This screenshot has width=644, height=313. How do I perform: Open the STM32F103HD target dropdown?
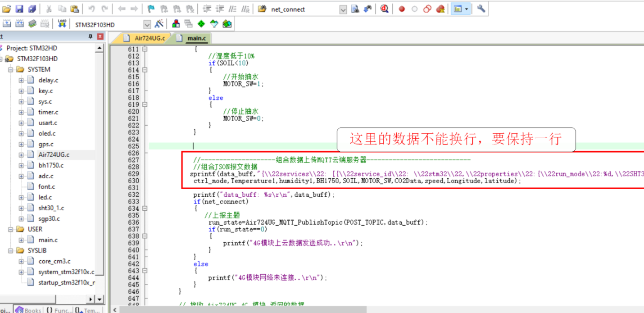pyautogui.click(x=147, y=24)
